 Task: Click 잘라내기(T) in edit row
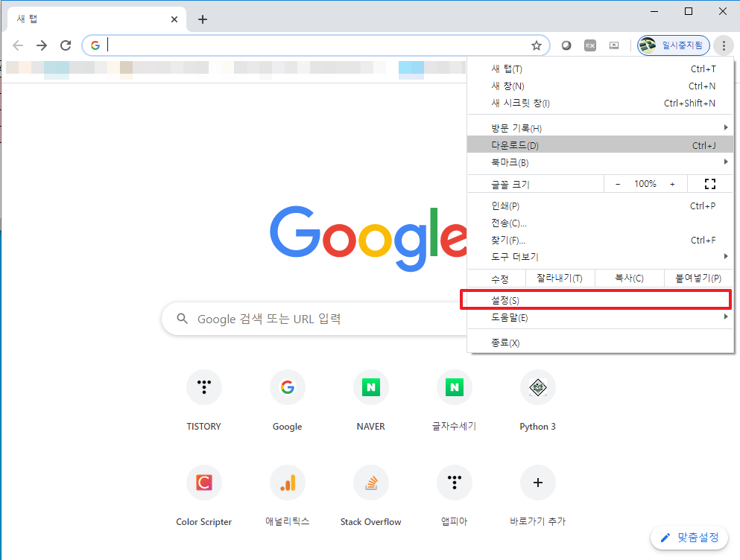coord(560,279)
